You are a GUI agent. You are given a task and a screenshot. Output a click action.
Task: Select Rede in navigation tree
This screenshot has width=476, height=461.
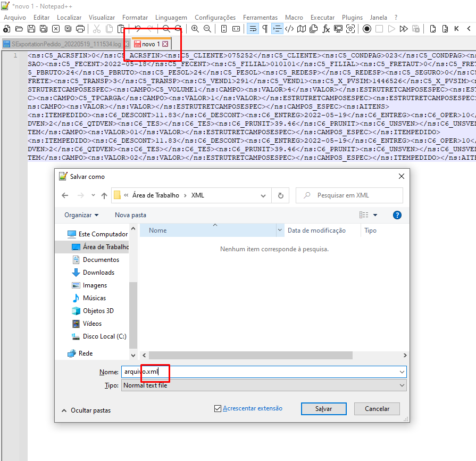pyautogui.click(x=80, y=353)
